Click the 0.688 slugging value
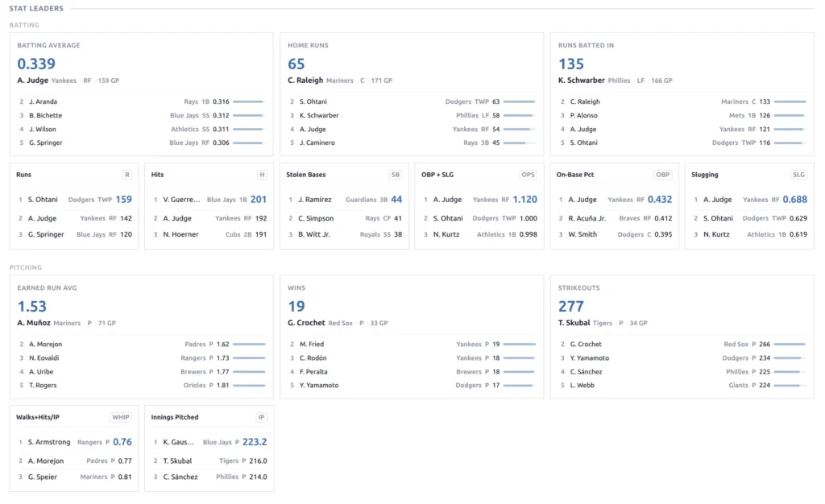The height and width of the screenshot is (504, 825). pyautogui.click(x=794, y=199)
